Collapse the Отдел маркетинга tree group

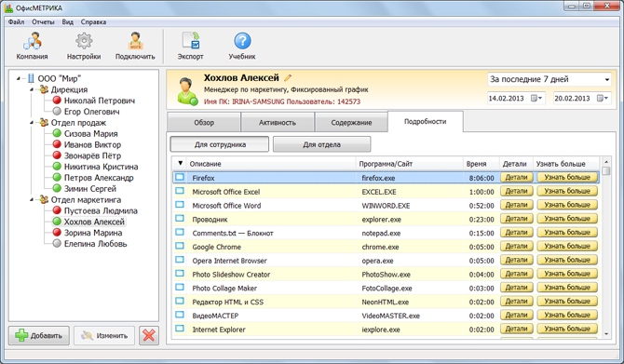click(32, 200)
